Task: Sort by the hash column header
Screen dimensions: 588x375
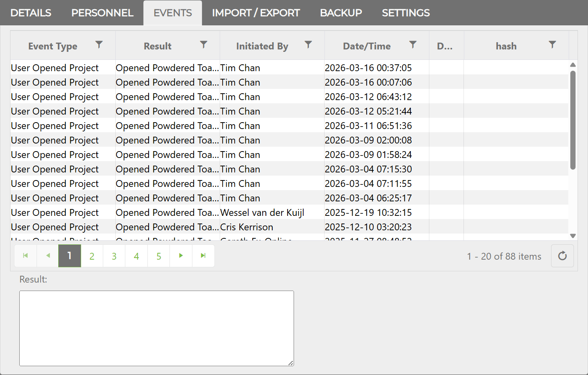Action: (506, 46)
